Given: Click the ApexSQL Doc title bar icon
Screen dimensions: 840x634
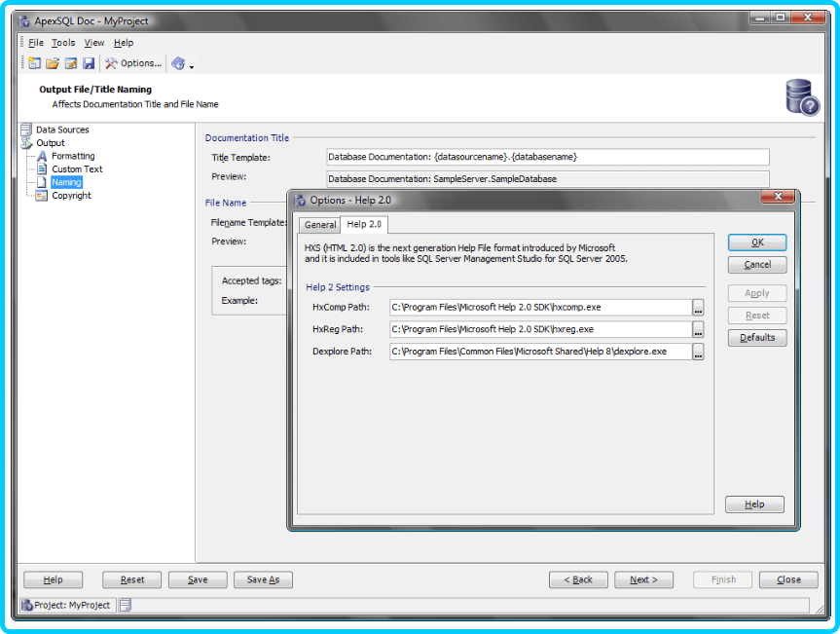Looking at the screenshot, I should click(23, 21).
